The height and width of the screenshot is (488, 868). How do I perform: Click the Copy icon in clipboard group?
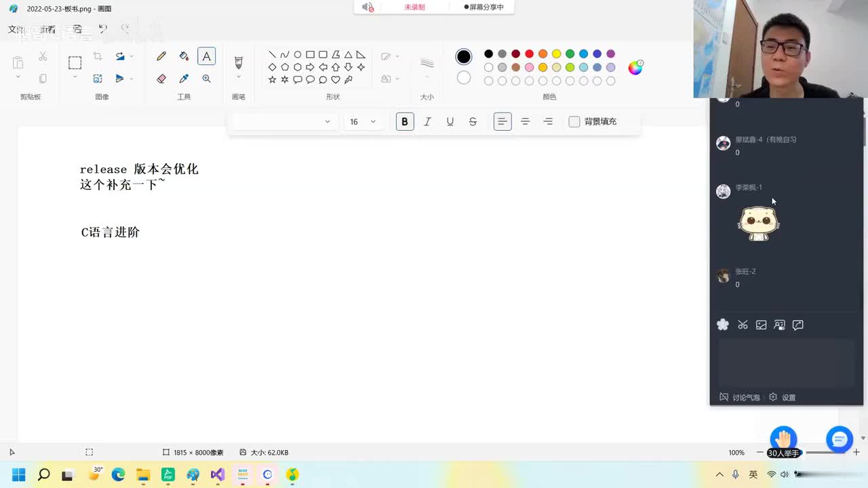tap(43, 79)
